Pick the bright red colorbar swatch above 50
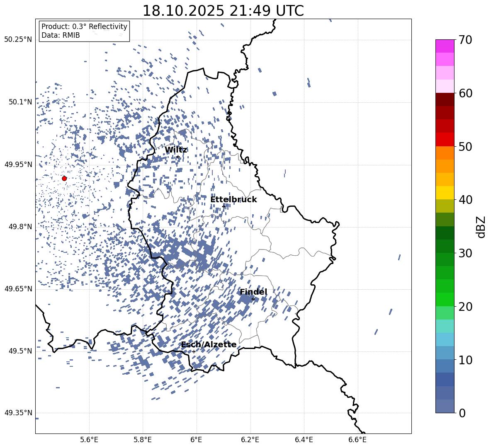This screenshot has width=491, height=448. pyautogui.click(x=445, y=139)
